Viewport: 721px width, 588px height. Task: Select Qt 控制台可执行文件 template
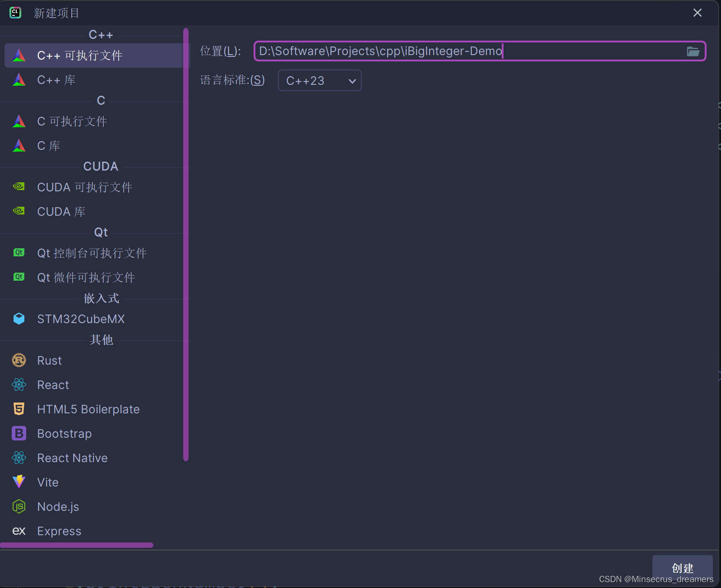point(94,253)
